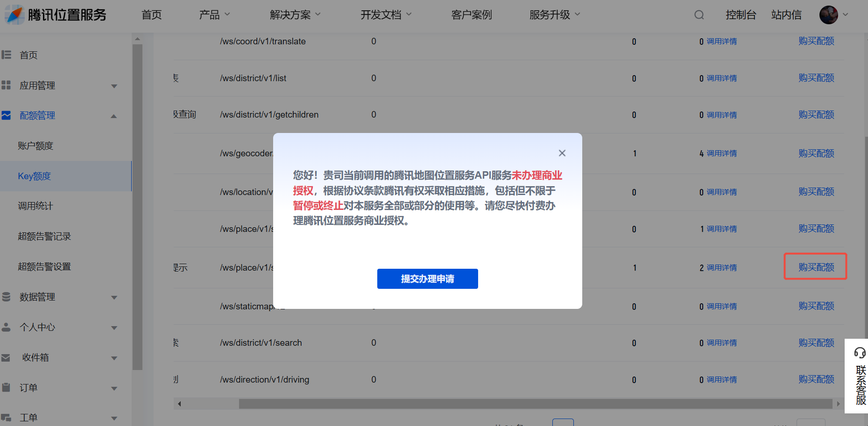Open the 服务升级 dropdown menu

555,15
